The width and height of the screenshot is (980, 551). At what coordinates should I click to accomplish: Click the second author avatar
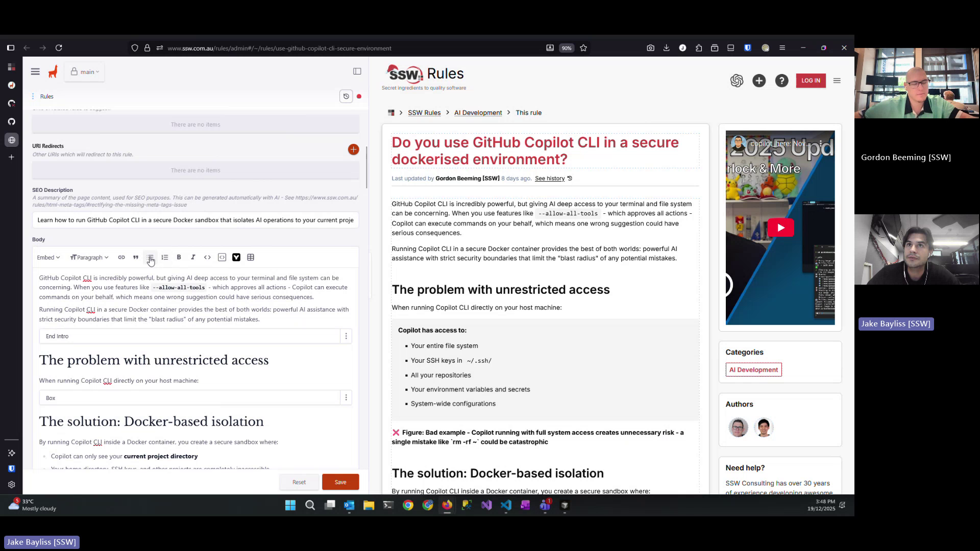[x=764, y=428]
